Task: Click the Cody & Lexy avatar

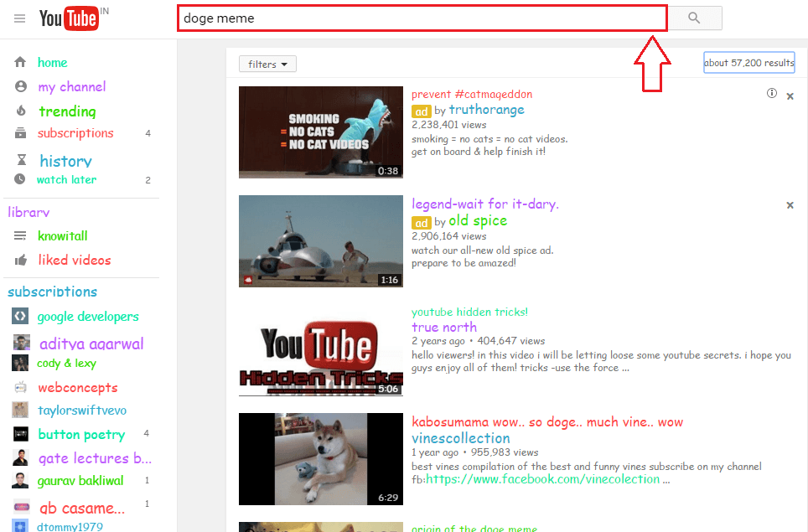Action: coord(20,363)
